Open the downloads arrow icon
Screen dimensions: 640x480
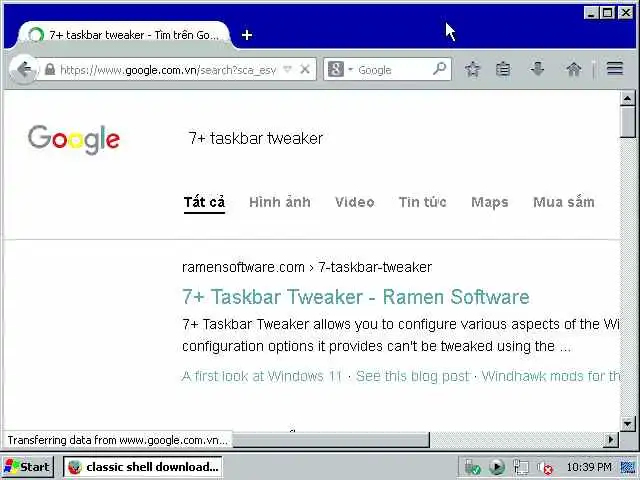pos(538,69)
